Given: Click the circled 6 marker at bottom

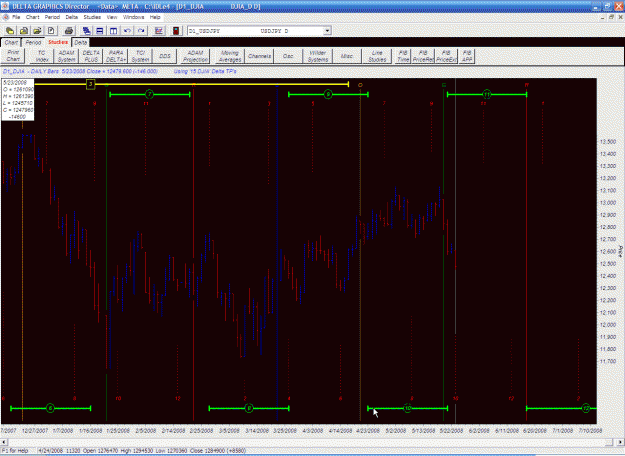Looking at the screenshot, I should click(x=50, y=408).
